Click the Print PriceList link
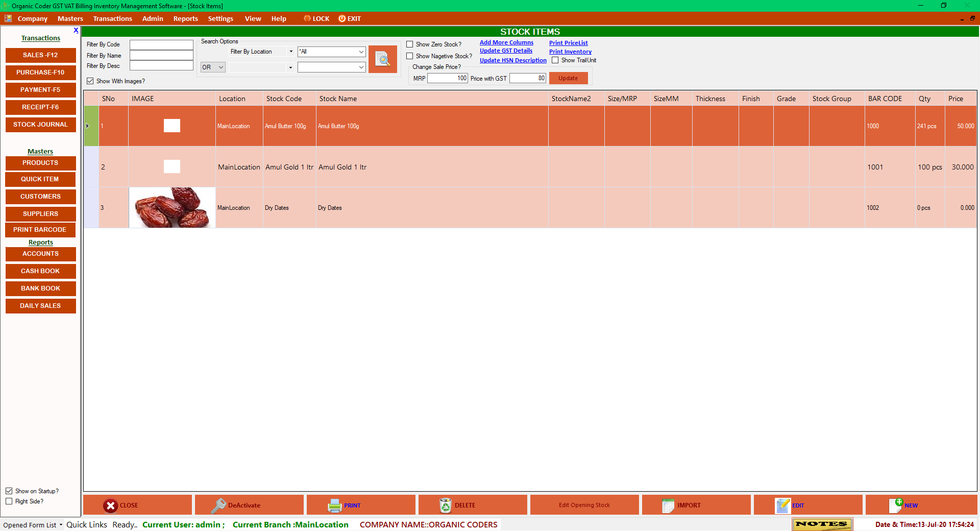This screenshot has height=531, width=980. pyautogui.click(x=568, y=43)
